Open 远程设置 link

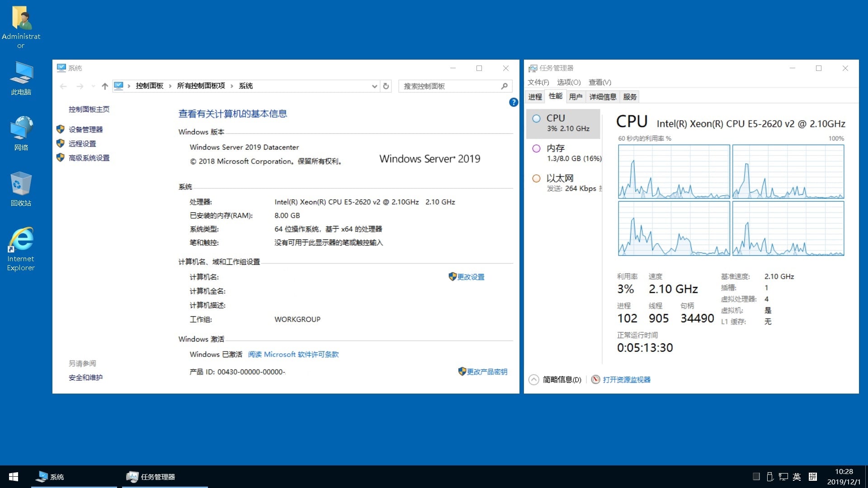82,144
